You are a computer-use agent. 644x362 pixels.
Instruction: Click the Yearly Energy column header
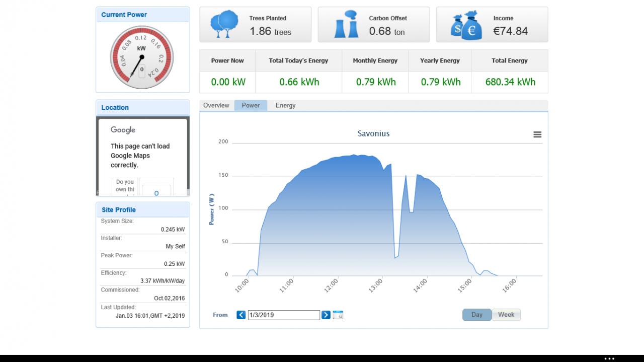tap(440, 60)
